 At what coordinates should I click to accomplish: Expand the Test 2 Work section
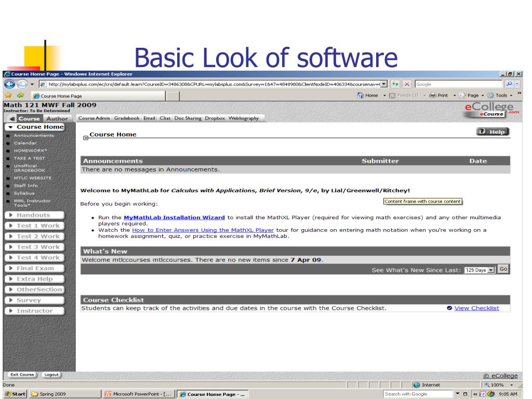[35, 236]
